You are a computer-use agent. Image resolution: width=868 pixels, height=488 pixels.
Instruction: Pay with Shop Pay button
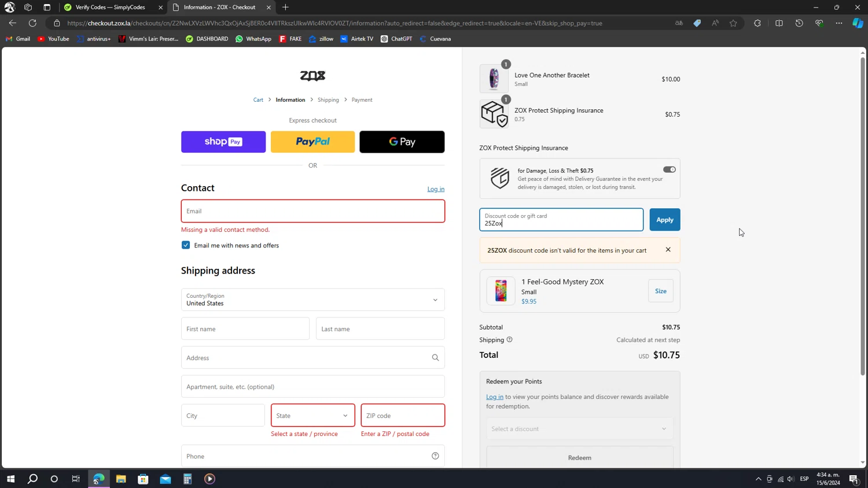click(x=223, y=142)
